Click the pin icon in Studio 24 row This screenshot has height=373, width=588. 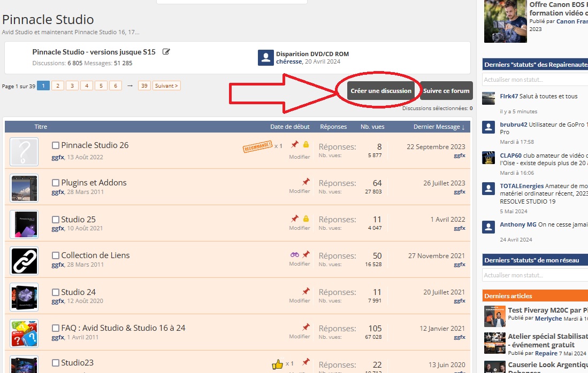coord(306,291)
